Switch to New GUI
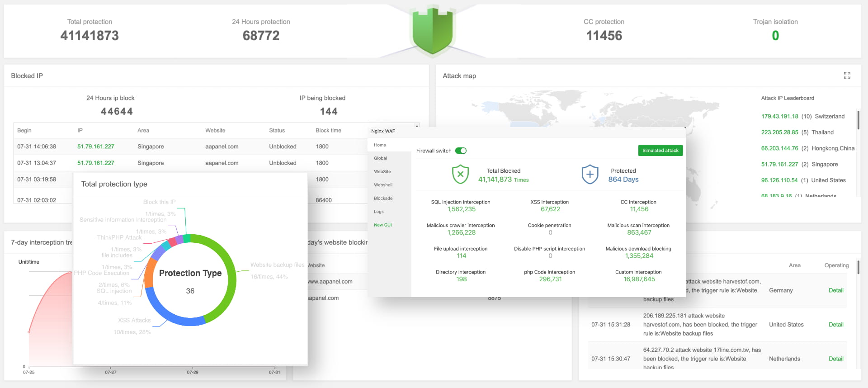Screen dimensions: 868x388 [x=382, y=225]
